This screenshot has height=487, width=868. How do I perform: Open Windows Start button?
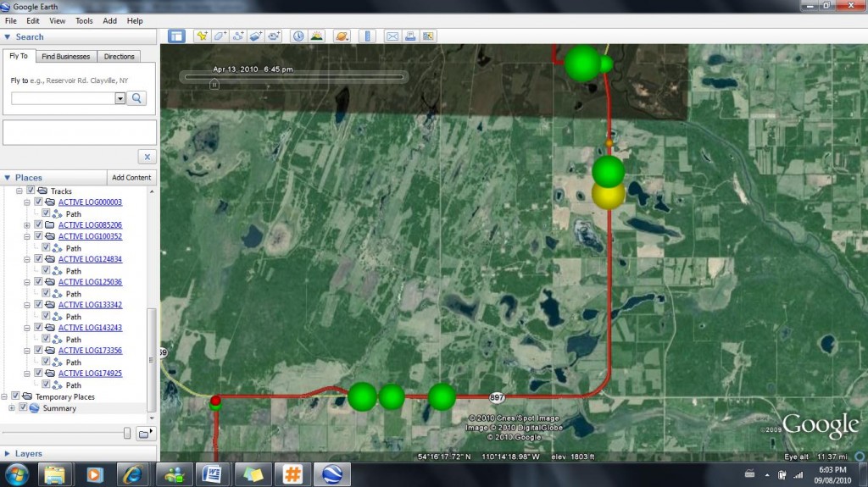coord(17,475)
